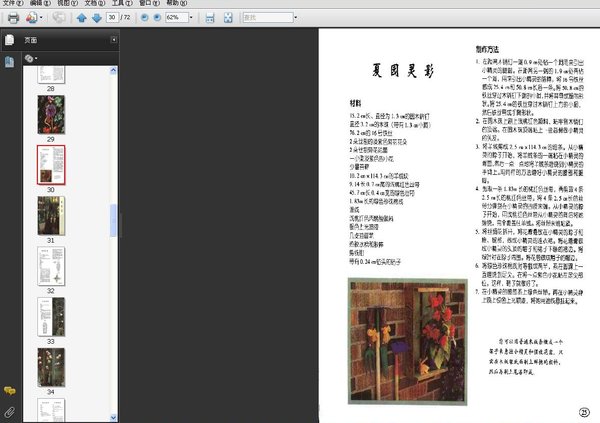Click the zoom in plus icon
This screenshot has width=600, height=423.
[157, 18]
